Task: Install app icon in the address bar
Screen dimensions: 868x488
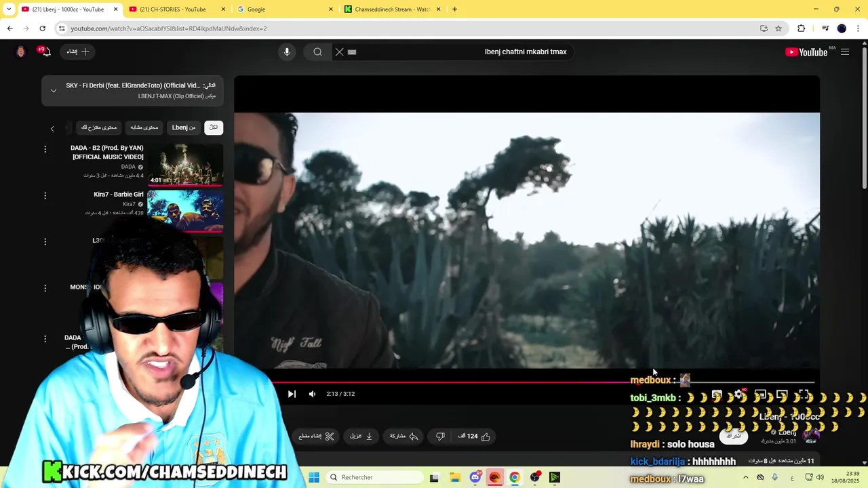Action: [764, 28]
